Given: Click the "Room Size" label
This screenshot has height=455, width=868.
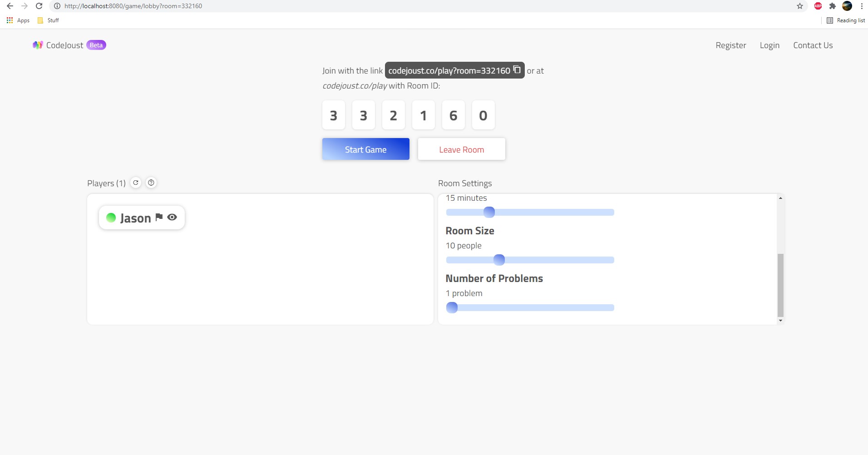Looking at the screenshot, I should click(x=470, y=231).
